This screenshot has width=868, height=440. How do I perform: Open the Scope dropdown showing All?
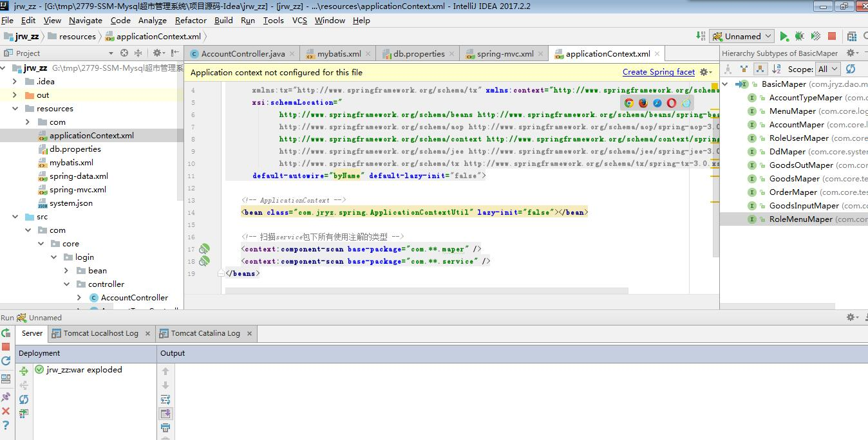click(829, 69)
